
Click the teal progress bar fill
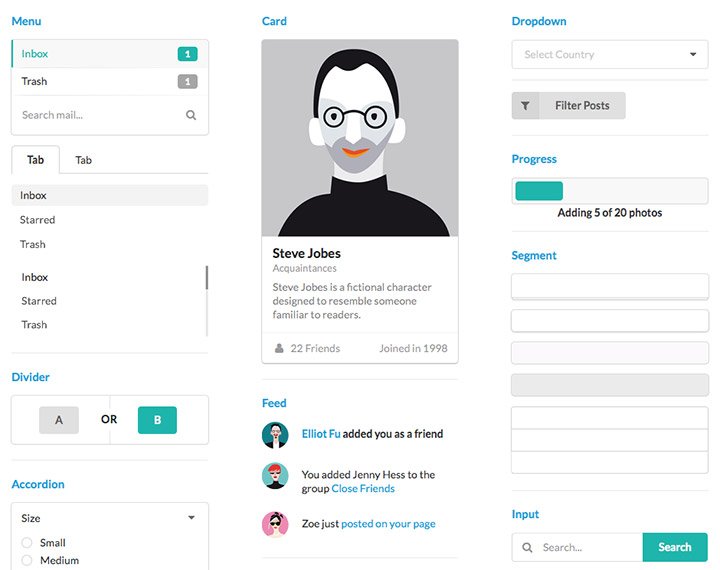[539, 191]
